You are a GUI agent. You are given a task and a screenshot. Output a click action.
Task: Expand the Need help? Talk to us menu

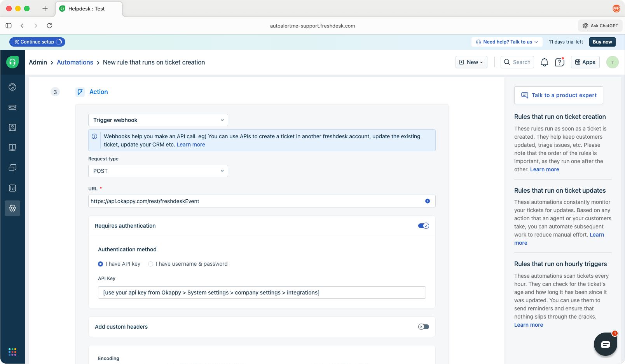pos(507,42)
